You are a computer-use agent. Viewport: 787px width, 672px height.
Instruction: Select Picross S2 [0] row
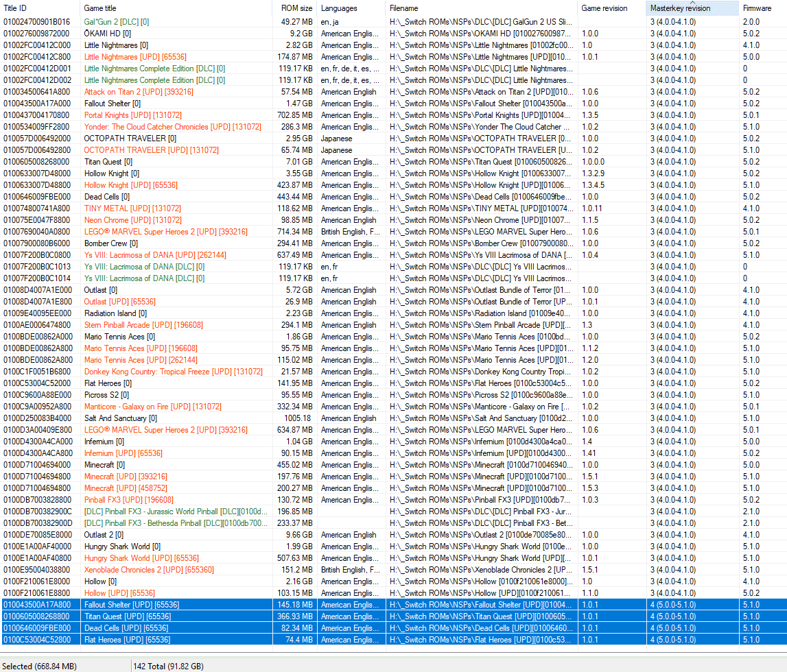pos(394,395)
